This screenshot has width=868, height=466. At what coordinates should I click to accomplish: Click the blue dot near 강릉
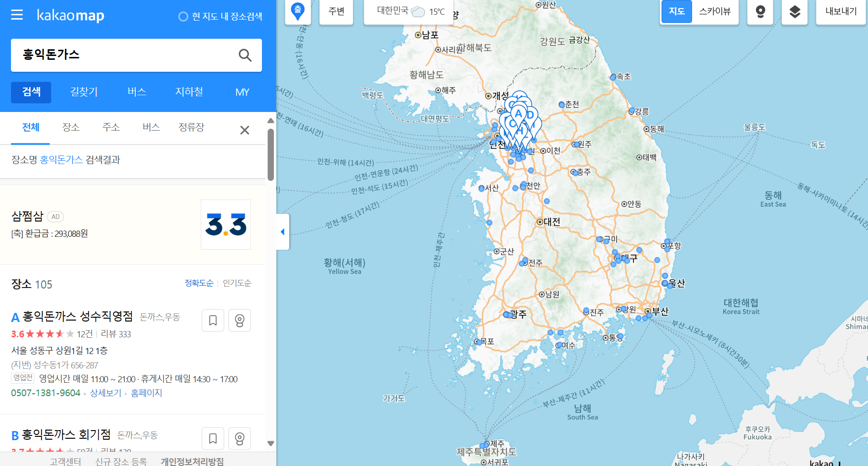(x=632, y=111)
